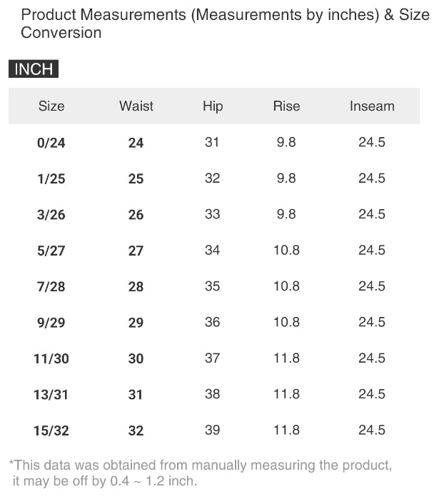Click the Size column header
The height and width of the screenshot is (504, 444).
coord(51,106)
